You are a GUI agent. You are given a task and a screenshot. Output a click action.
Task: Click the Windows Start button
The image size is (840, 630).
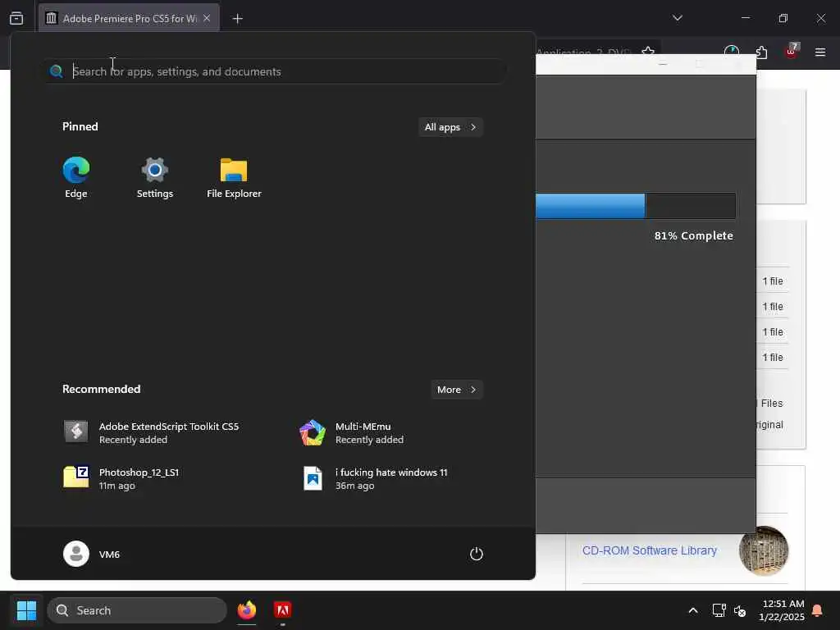click(x=26, y=610)
